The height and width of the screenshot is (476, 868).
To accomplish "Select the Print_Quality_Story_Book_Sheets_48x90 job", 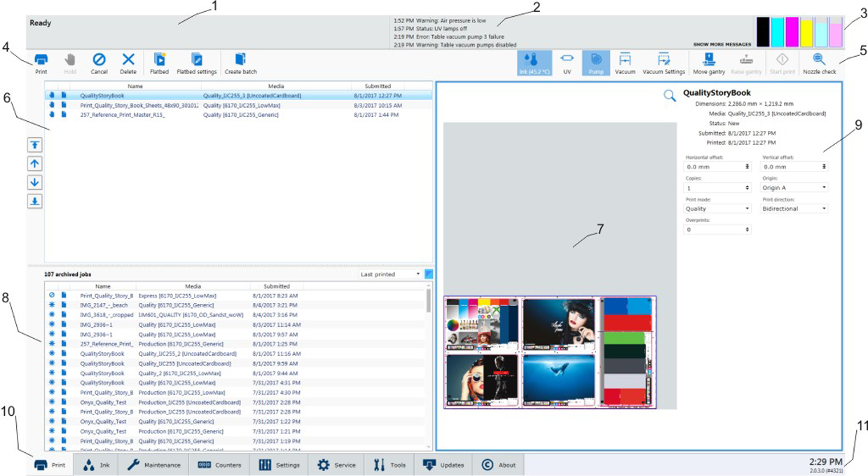I will tap(238, 105).
